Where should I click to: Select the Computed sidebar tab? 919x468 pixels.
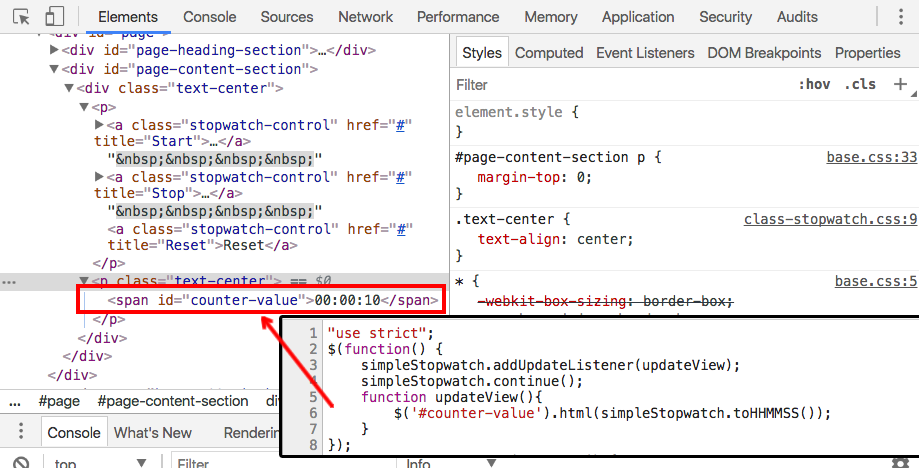click(549, 53)
